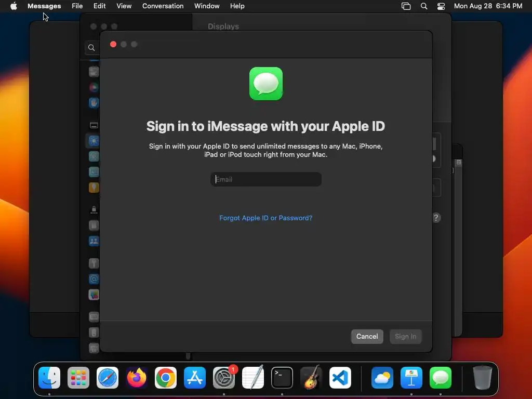
Task: Open Trash from the Dock
Action: tap(483, 378)
